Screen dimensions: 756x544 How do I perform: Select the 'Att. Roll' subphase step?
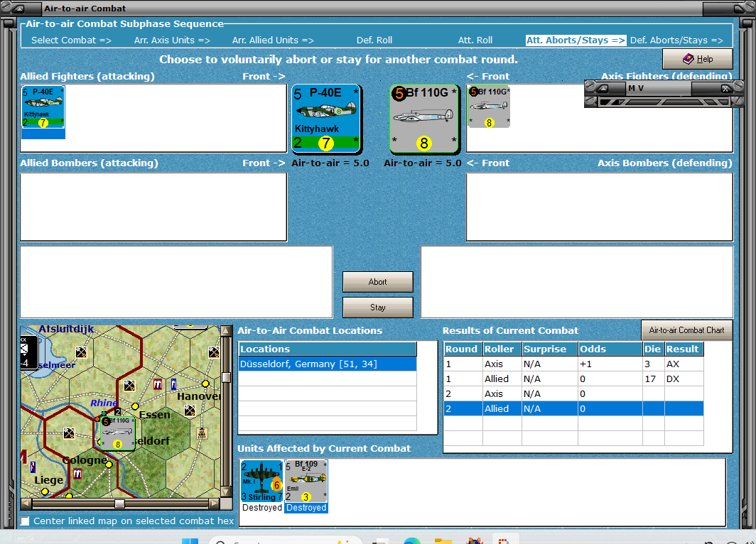pos(475,40)
